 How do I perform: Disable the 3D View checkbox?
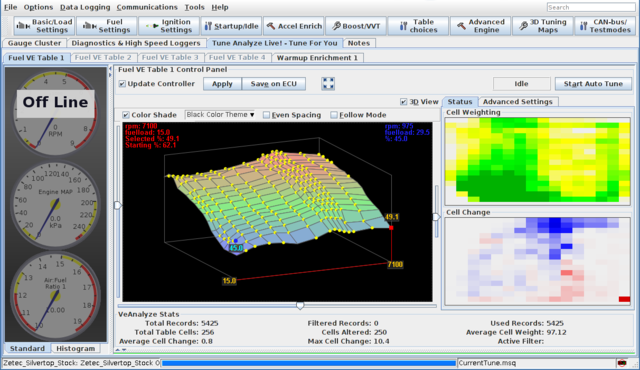[x=403, y=102]
